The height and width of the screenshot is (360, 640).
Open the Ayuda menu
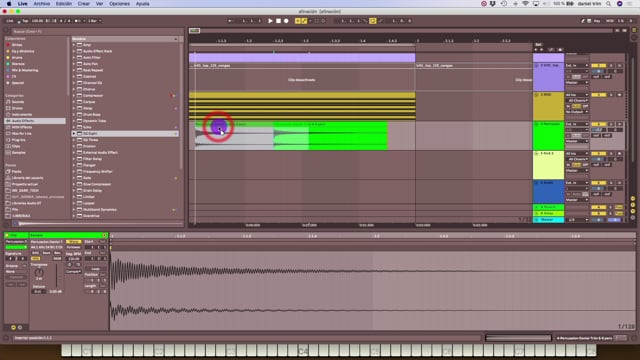click(x=142, y=4)
